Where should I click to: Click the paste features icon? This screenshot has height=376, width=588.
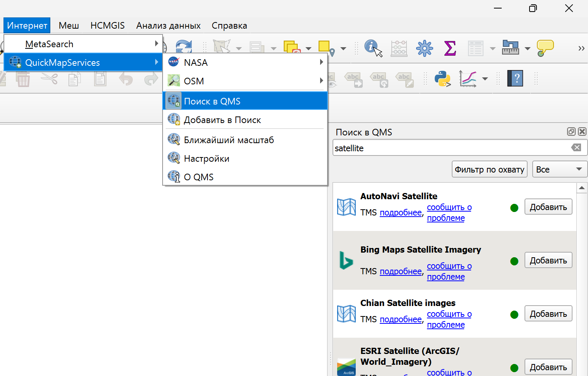(100, 79)
